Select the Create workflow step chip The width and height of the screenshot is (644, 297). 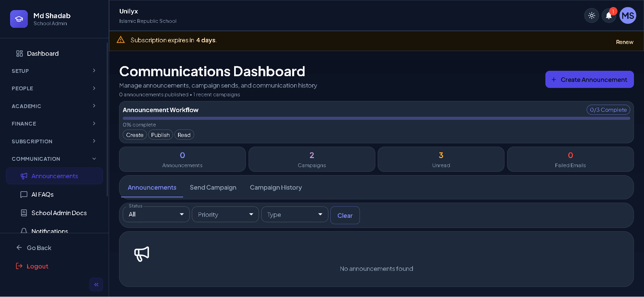pos(135,135)
